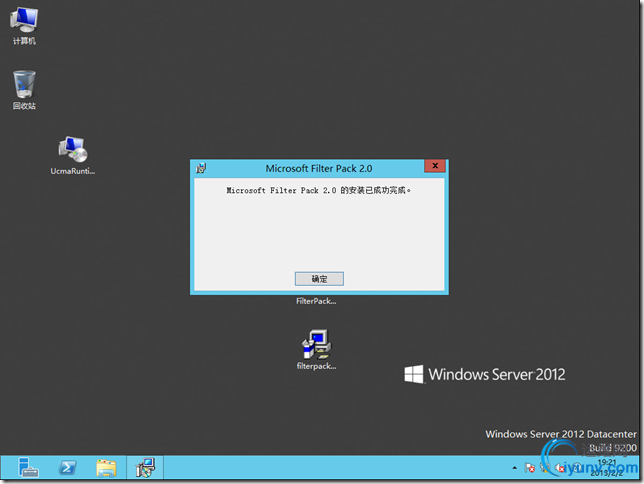Open Server Manager from the taskbar

28,468
